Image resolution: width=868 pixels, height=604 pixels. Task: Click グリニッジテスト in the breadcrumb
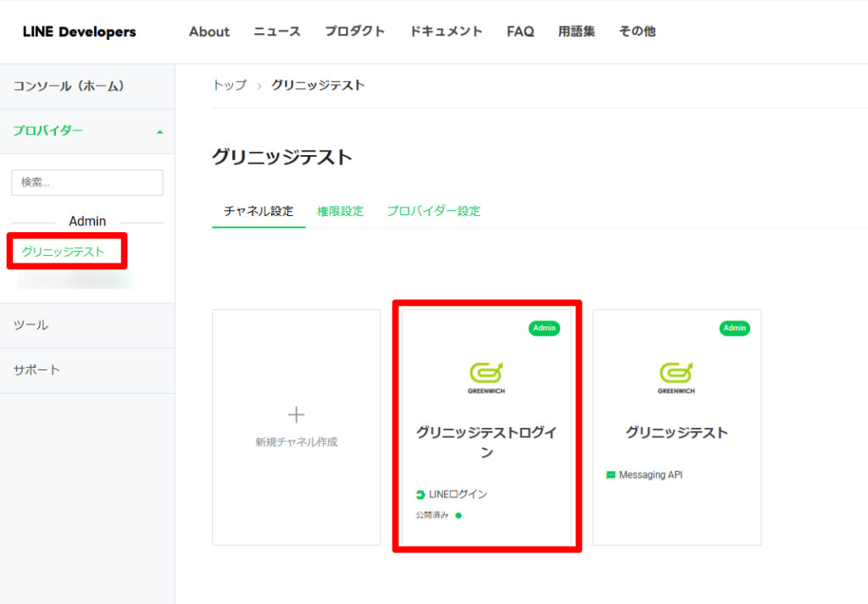click(318, 86)
